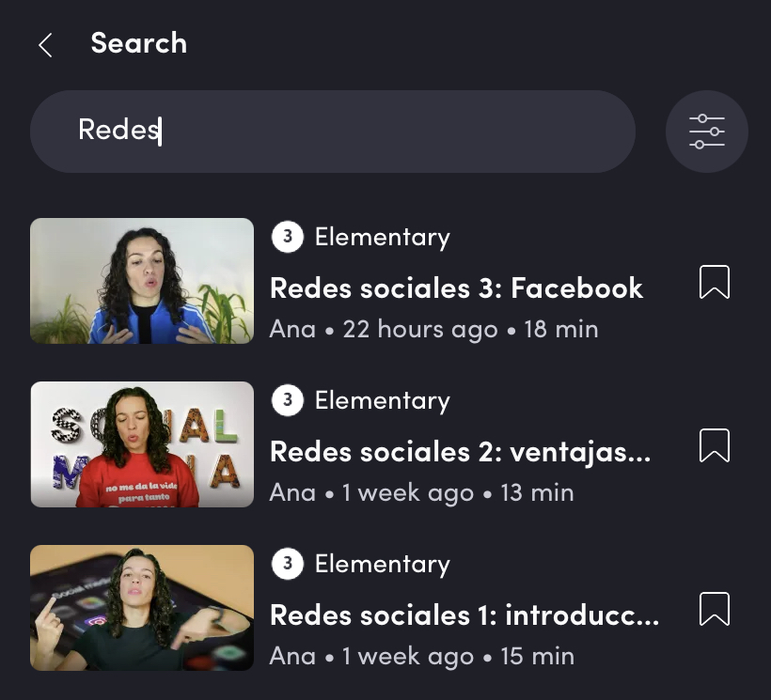Select the title "Redes sociales 2: ventajas..."
771x700 pixels.
click(x=460, y=451)
